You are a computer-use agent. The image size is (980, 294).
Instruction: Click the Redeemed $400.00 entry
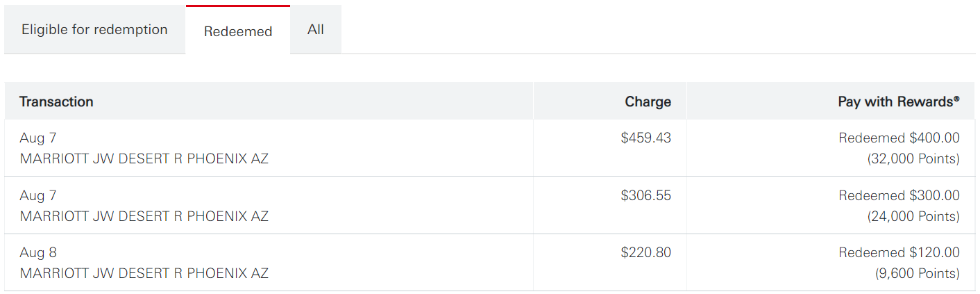(899, 138)
